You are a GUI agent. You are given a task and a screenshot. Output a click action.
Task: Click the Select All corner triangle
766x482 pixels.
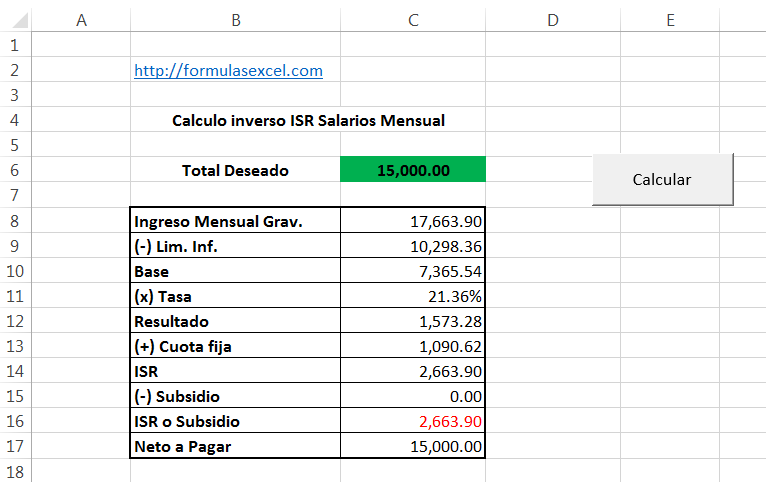(x=20, y=21)
